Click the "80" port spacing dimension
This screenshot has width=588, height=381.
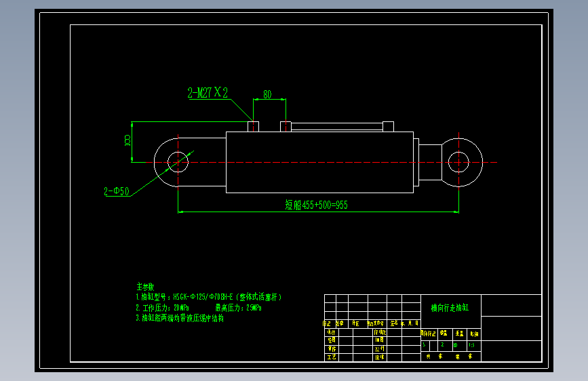[x=267, y=94]
